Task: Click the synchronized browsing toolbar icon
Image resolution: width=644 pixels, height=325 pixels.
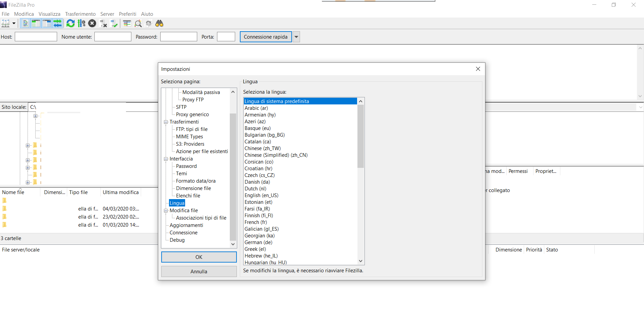Action: pos(148,24)
